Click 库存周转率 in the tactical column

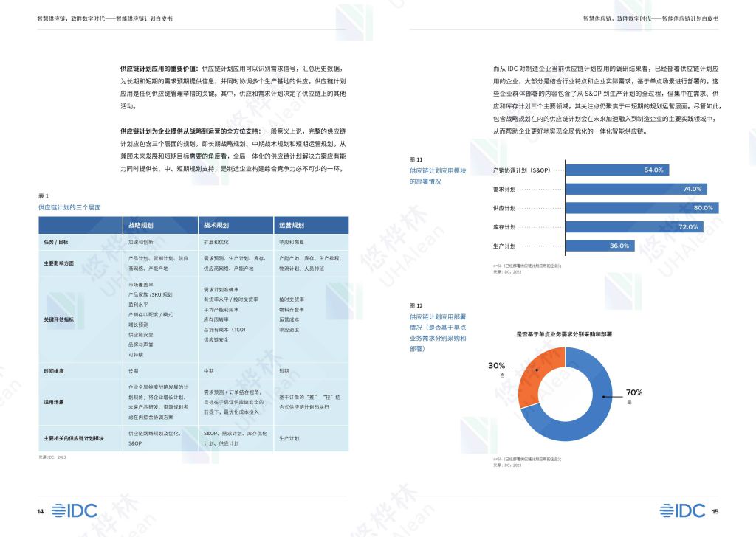(x=216, y=320)
